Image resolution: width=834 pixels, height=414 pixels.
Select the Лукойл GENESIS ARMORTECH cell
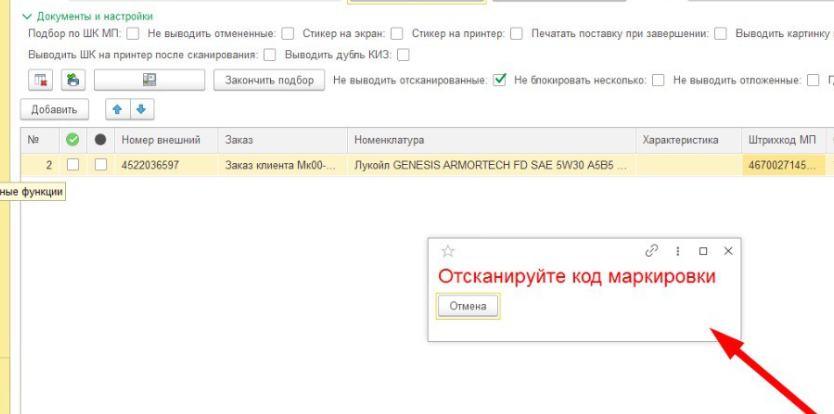491,165
